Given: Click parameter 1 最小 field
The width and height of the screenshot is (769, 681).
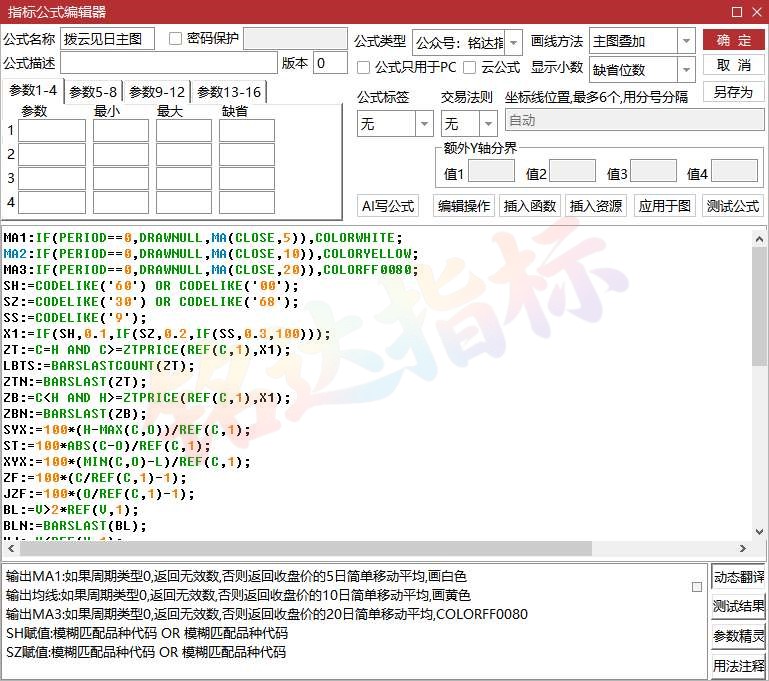Looking at the screenshot, I should click(x=121, y=131).
